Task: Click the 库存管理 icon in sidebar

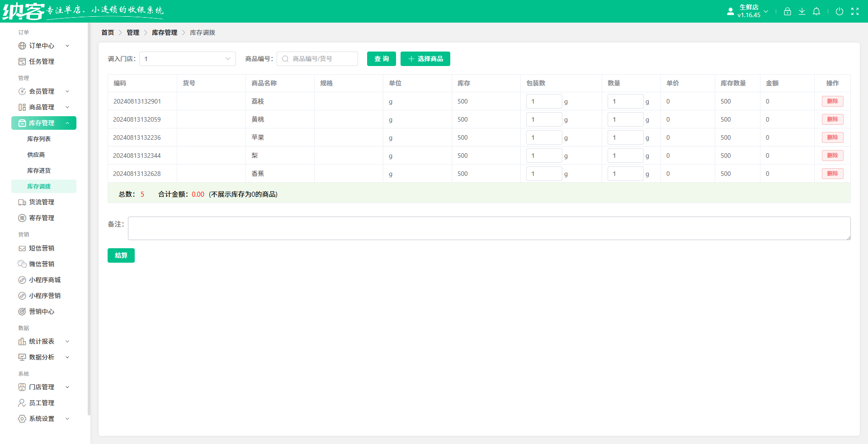Action: click(22, 123)
